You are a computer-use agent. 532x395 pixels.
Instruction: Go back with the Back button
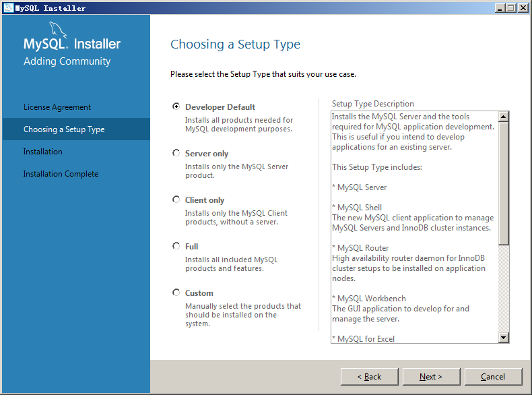point(370,377)
